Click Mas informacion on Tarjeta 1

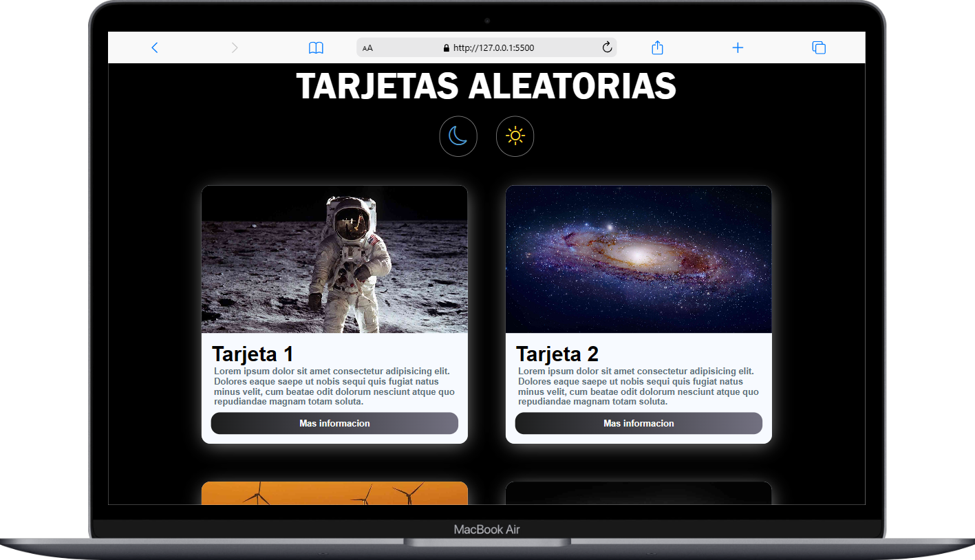(x=334, y=423)
